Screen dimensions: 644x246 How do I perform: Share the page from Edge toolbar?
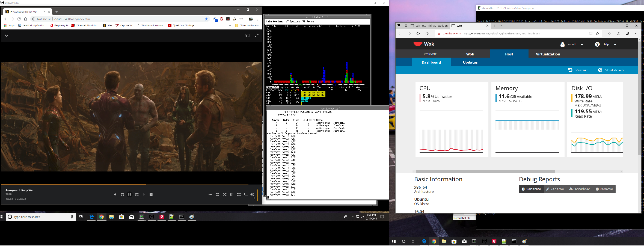click(x=628, y=34)
